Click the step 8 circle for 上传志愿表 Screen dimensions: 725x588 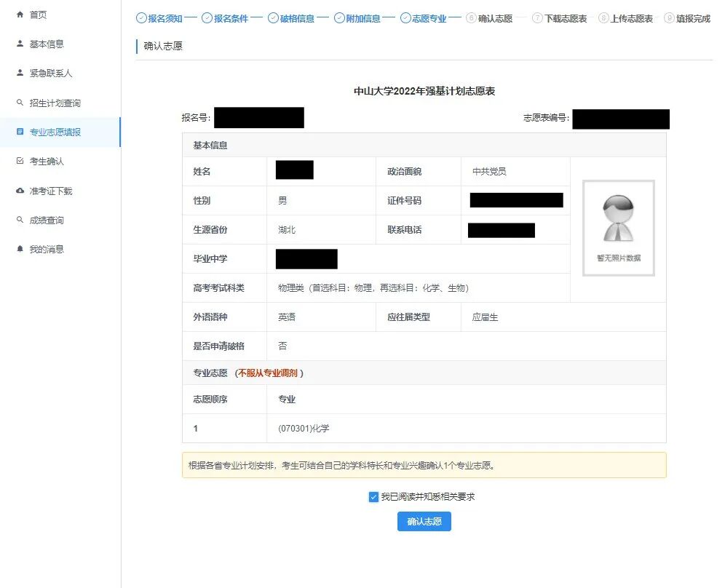pyautogui.click(x=603, y=18)
